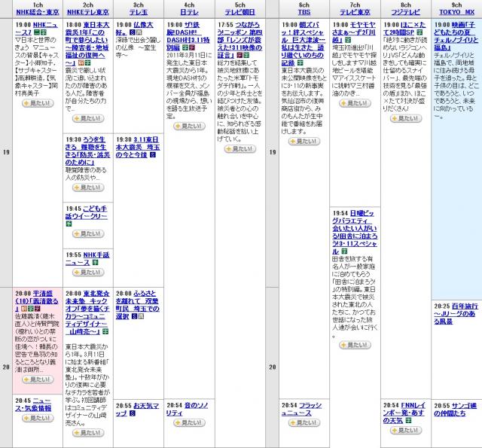Open the サンゴ礁の仲間たち program link
The width and height of the screenshot is (482, 448).
(455, 410)
